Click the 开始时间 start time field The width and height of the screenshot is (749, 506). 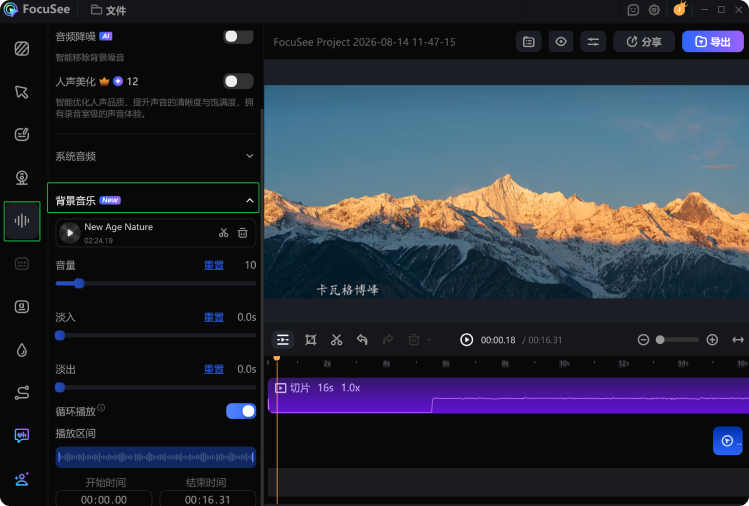pos(104,499)
